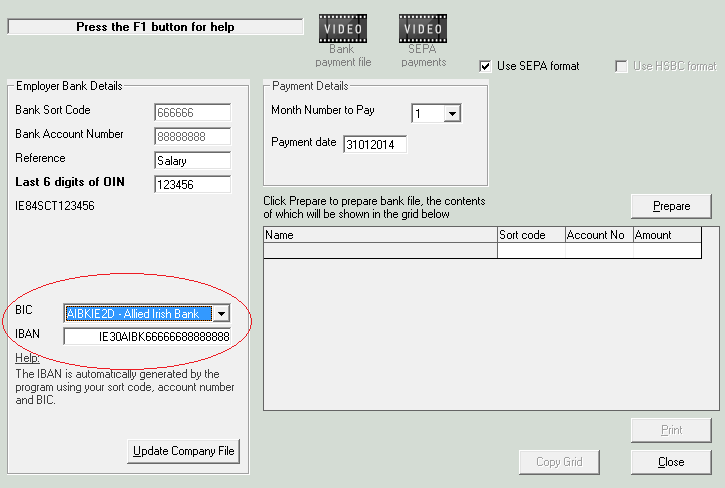The height and width of the screenshot is (488, 725).
Task: Expand the BIC bank selection dropdown
Action: coord(221,314)
